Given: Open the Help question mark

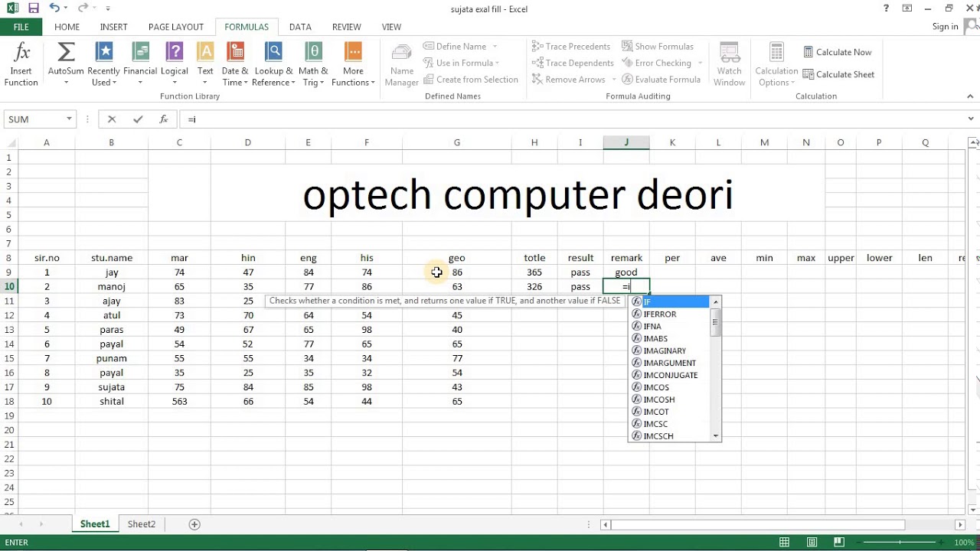Looking at the screenshot, I should pyautogui.click(x=886, y=8).
